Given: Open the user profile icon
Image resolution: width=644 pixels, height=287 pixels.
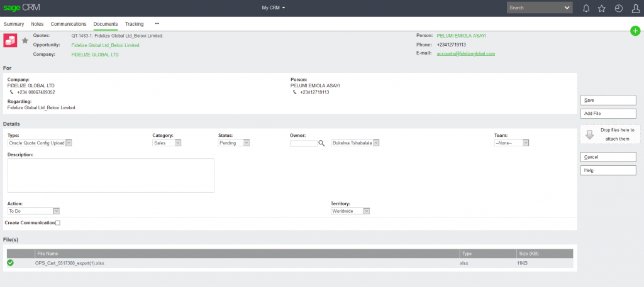Looking at the screenshot, I should 635,8.
